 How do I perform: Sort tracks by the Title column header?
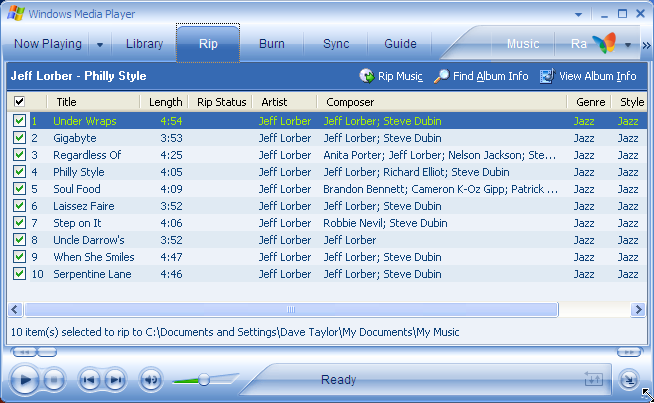[x=93, y=102]
